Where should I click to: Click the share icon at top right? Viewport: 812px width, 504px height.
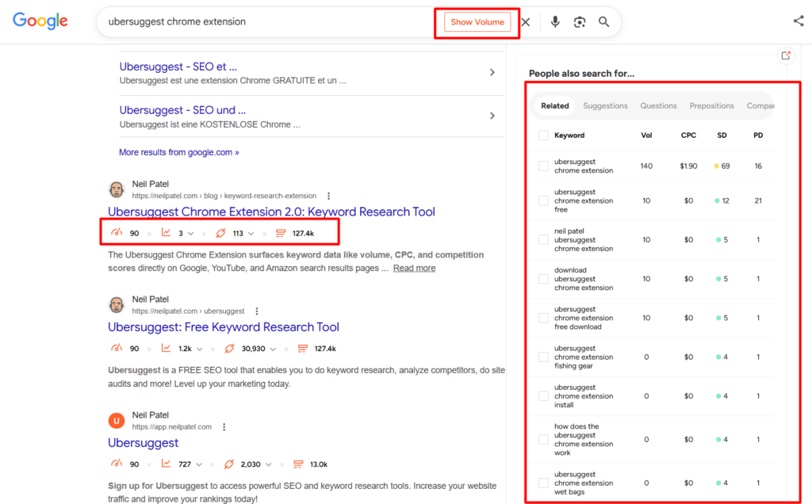coord(799,21)
